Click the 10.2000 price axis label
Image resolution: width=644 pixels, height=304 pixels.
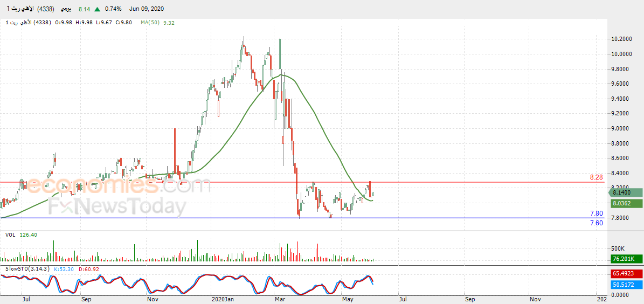pyautogui.click(x=621, y=39)
